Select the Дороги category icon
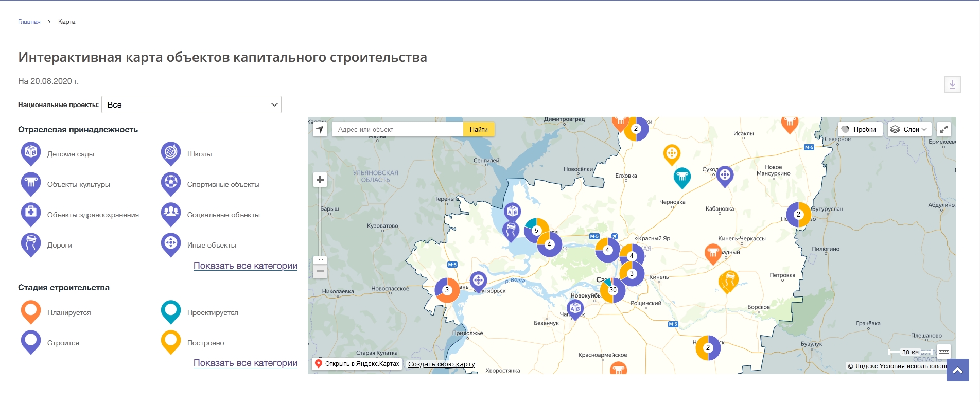Viewport: 980px width, 402px height. [x=31, y=244]
